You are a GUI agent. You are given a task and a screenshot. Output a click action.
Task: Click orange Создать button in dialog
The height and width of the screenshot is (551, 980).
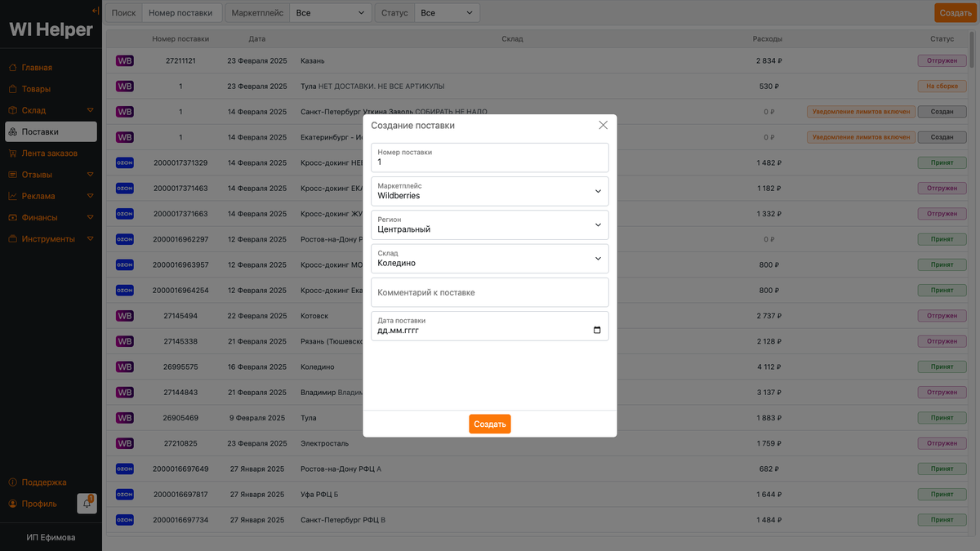[x=490, y=424]
